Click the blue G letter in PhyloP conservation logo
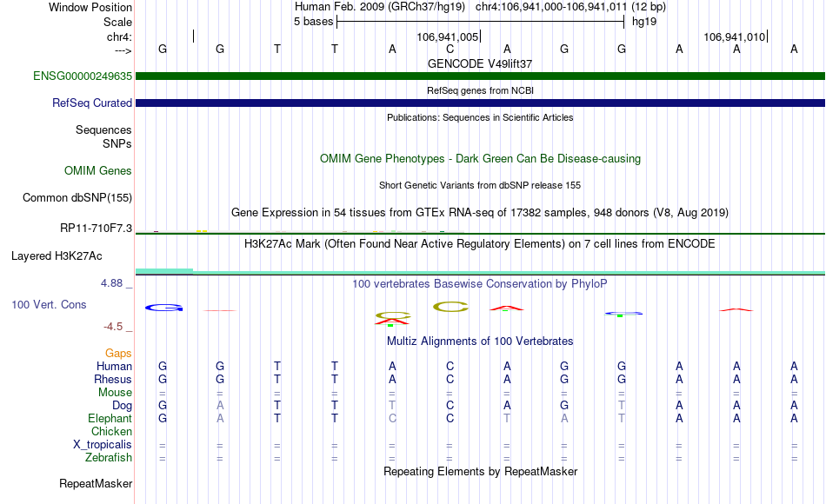The width and height of the screenshot is (826, 504). coord(163,308)
